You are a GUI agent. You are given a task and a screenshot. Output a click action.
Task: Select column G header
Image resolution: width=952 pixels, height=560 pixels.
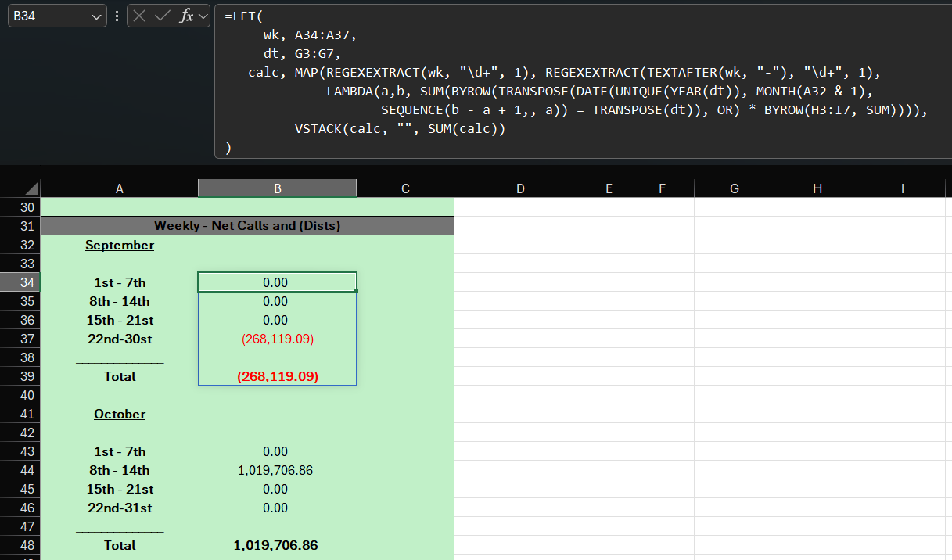coord(734,188)
